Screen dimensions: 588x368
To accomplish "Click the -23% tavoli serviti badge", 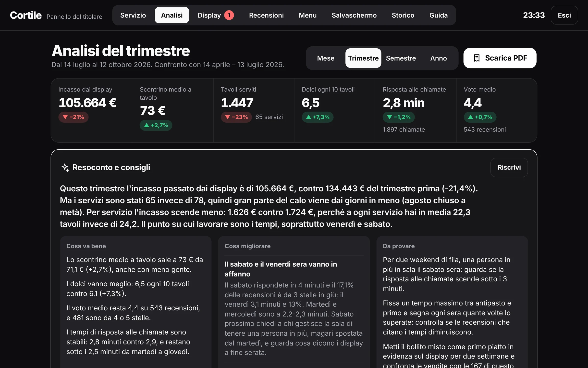I will pos(236,117).
